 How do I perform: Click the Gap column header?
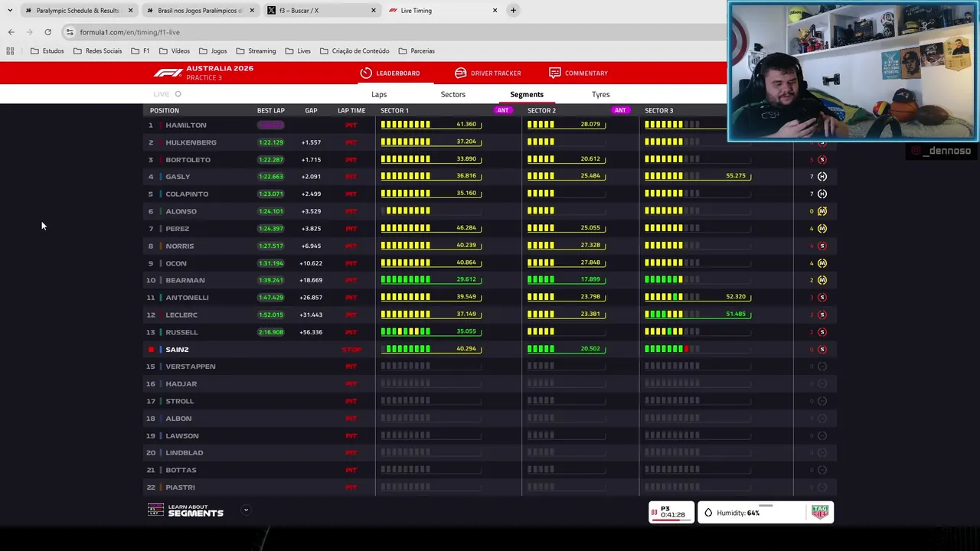(x=311, y=110)
